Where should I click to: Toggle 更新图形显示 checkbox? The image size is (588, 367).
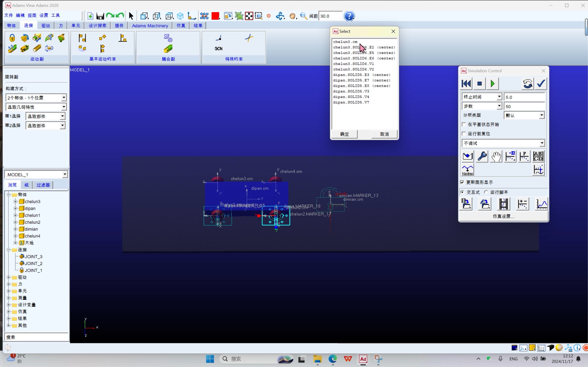[462, 182]
